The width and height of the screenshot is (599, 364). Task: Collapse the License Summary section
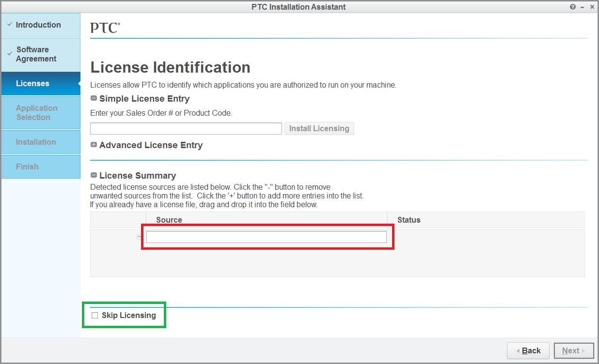[94, 175]
